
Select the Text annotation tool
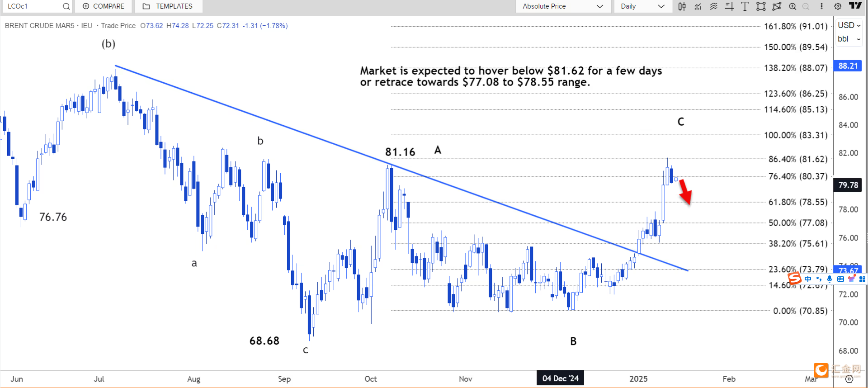click(745, 6)
